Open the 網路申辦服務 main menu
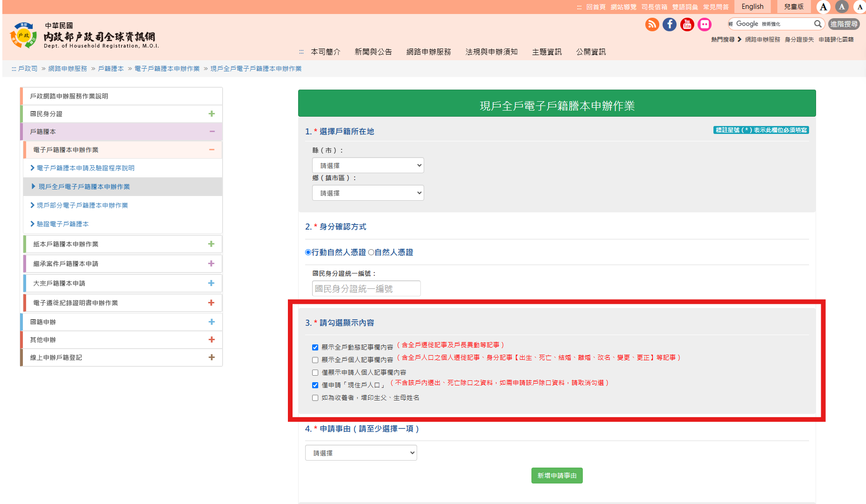The height and width of the screenshot is (504, 866). [x=428, y=52]
